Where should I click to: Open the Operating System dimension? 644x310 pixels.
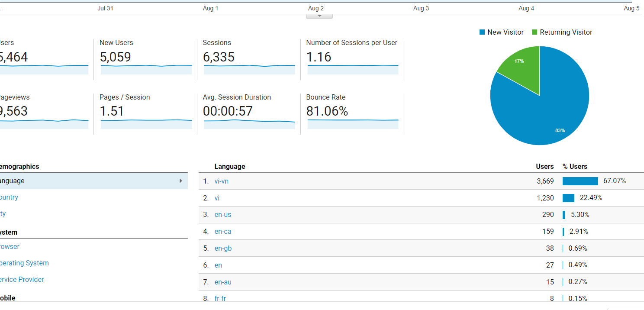point(24,263)
